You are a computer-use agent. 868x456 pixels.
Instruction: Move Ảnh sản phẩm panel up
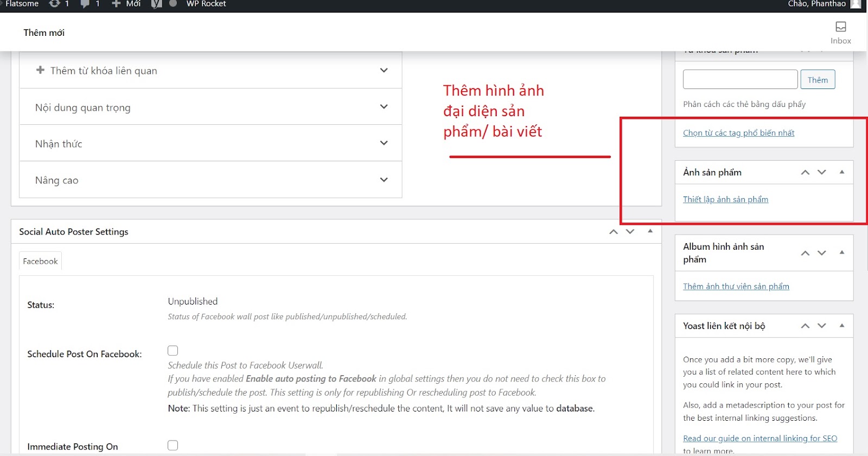(805, 173)
